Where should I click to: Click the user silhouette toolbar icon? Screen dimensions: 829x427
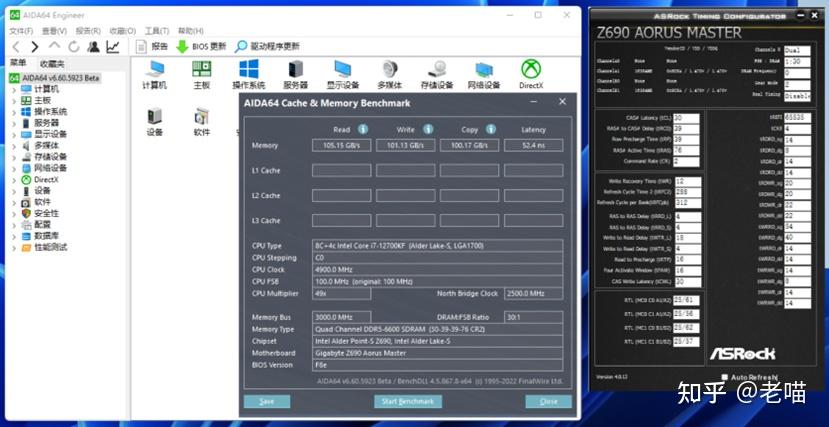[x=93, y=47]
